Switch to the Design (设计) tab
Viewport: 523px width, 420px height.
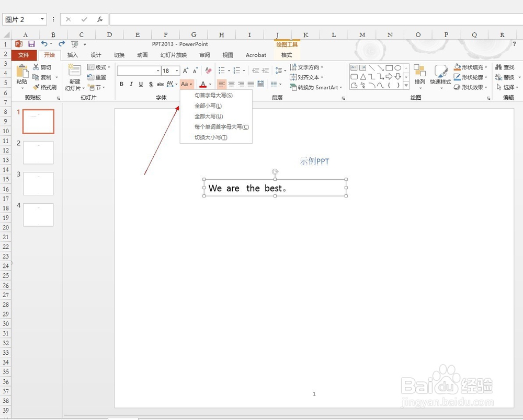coord(96,55)
